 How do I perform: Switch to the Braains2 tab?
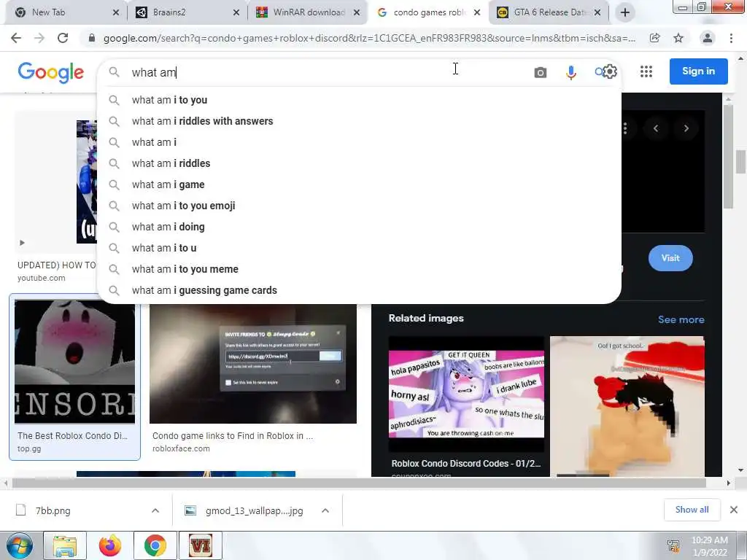pos(187,12)
